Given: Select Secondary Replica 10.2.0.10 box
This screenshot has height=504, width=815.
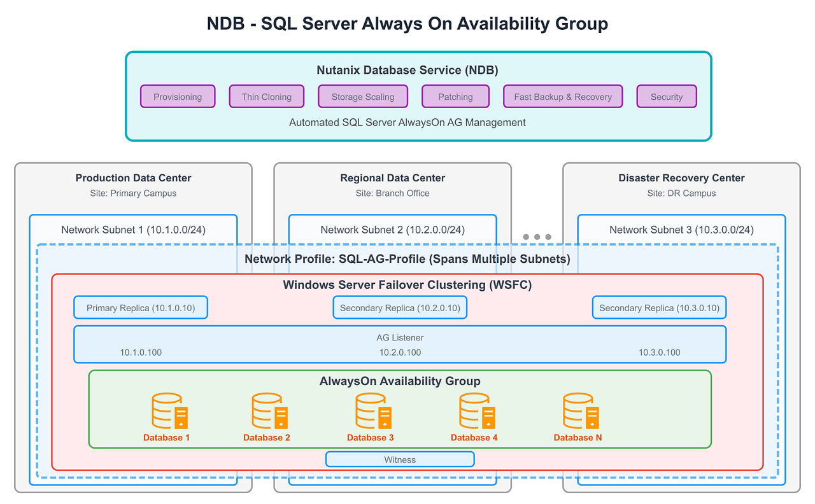Looking at the screenshot, I should point(400,307).
